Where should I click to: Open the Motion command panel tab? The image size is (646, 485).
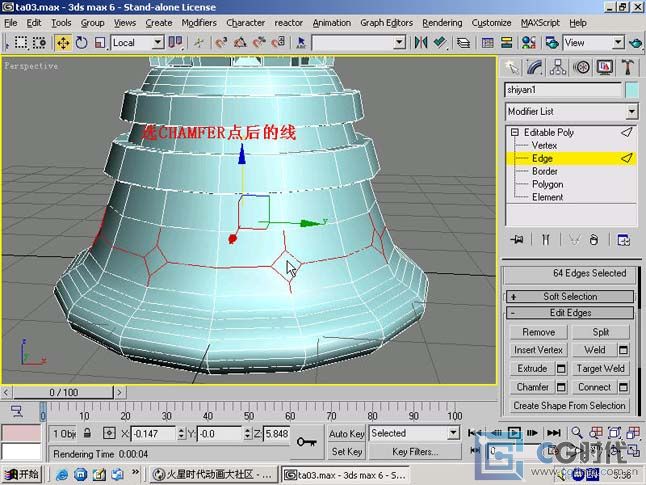[581, 67]
